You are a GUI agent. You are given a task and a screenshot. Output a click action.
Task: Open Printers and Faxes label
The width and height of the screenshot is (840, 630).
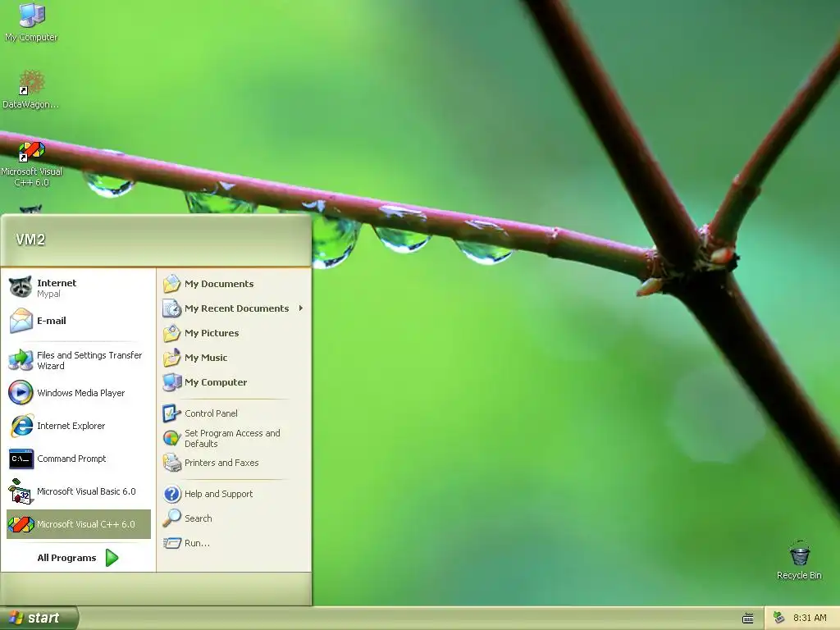tap(221, 463)
